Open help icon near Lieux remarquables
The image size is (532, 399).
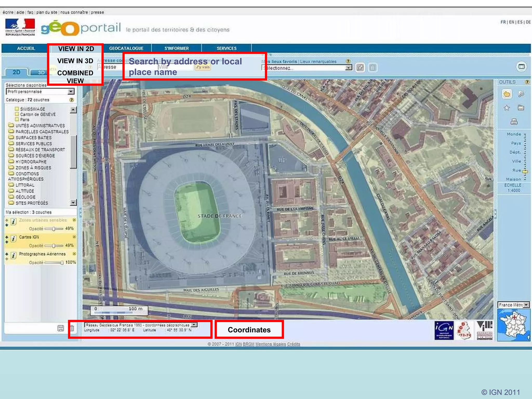pyautogui.click(x=348, y=61)
